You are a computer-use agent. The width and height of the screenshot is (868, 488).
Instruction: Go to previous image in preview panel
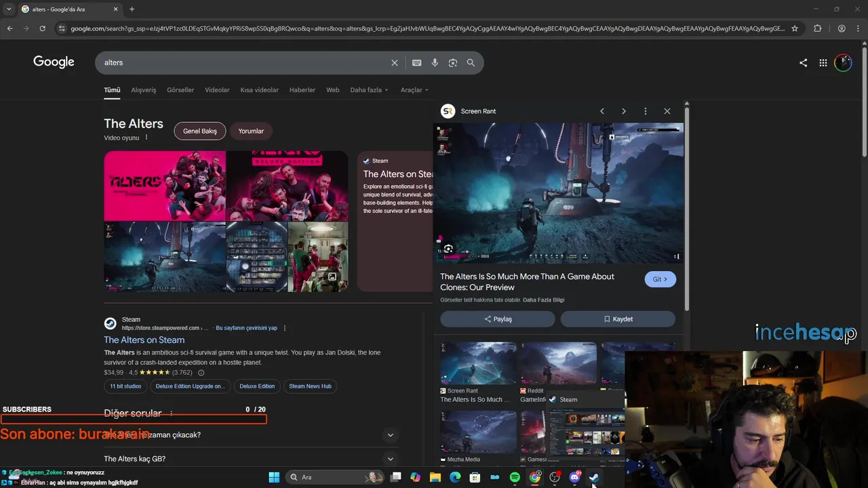[x=601, y=111]
